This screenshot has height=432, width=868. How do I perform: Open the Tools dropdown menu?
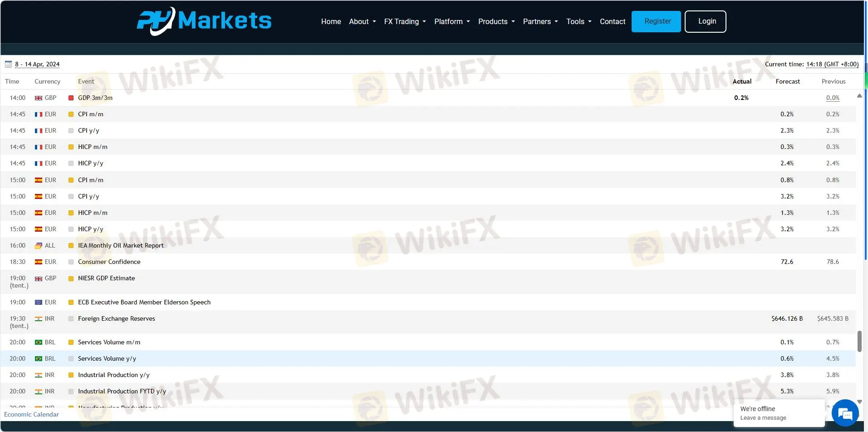(579, 22)
